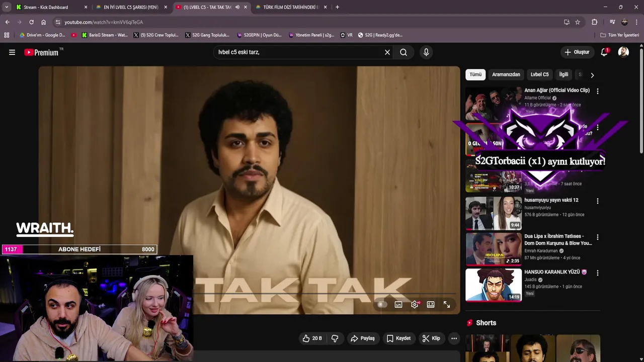The height and width of the screenshot is (362, 644).
Task: Open the tab search dropdown arrow
Action: click(7, 7)
